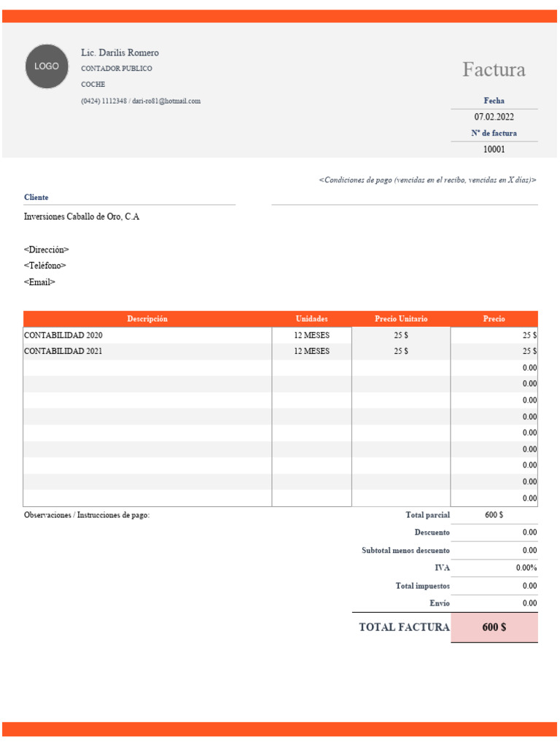The width and height of the screenshot is (560, 747).
Task: Select the Lic. Darilis Romero name
Action: point(120,53)
